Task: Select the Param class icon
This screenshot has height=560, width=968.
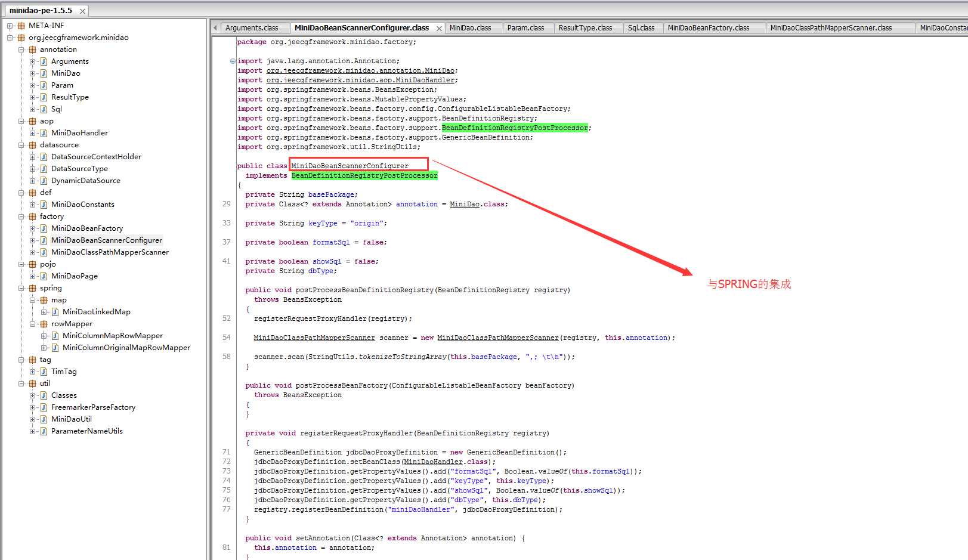Action: [x=44, y=85]
